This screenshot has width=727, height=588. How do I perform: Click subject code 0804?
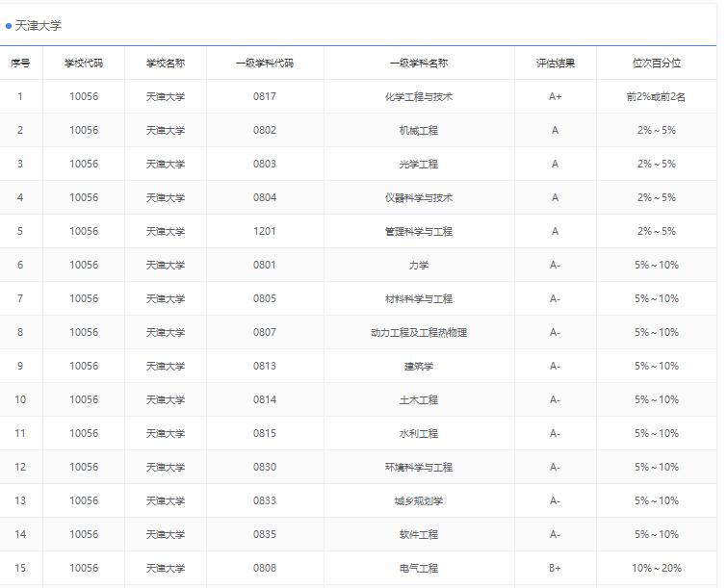265,197
